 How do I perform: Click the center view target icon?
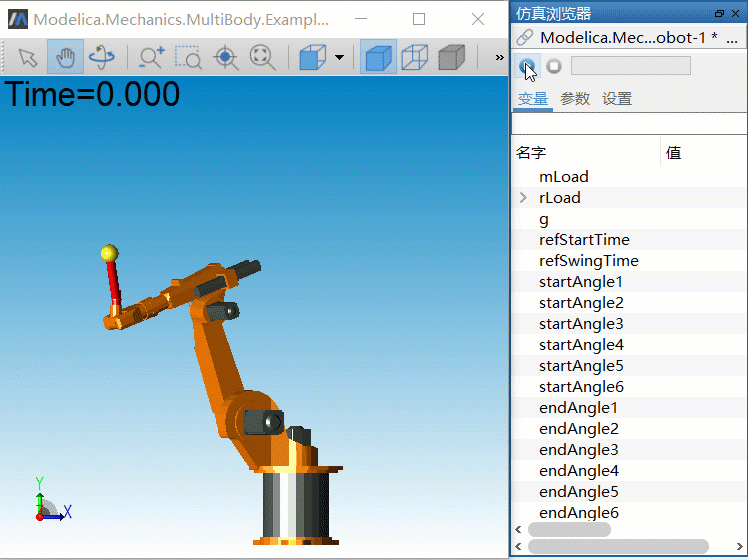[x=226, y=58]
